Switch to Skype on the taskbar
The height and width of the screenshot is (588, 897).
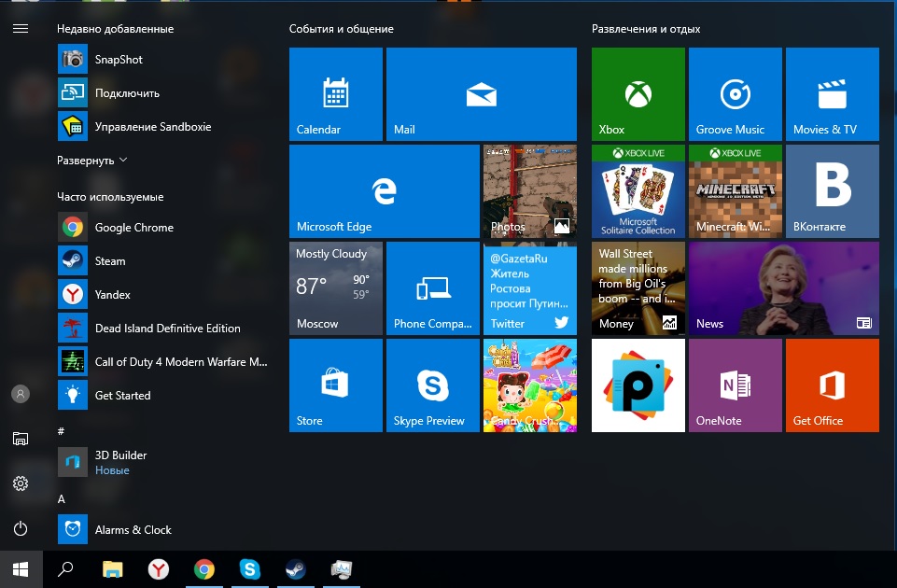[250, 569]
